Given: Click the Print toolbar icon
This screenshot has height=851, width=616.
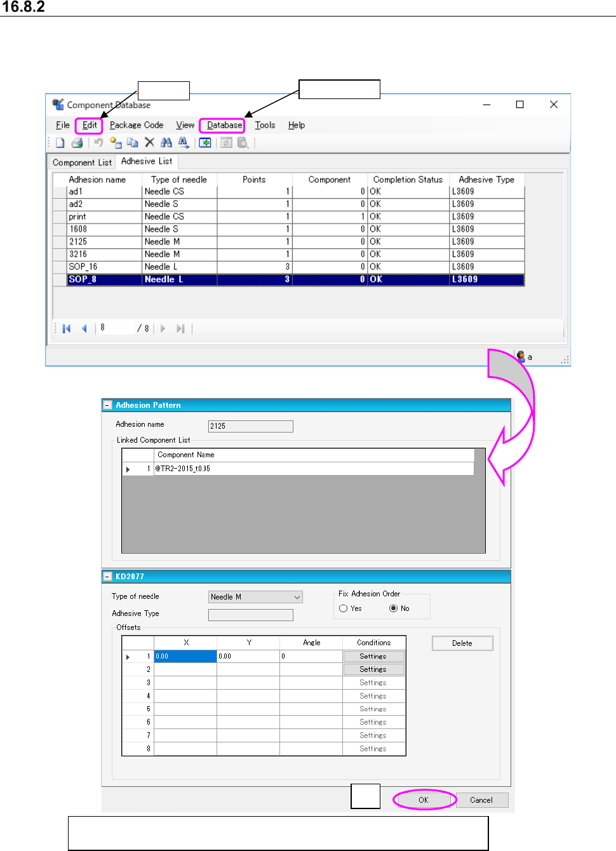Looking at the screenshot, I should (x=77, y=143).
